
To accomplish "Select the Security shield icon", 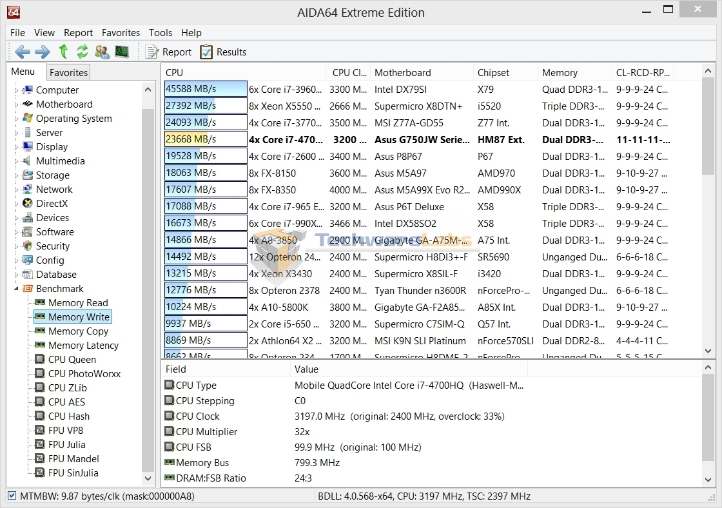I will (x=28, y=246).
